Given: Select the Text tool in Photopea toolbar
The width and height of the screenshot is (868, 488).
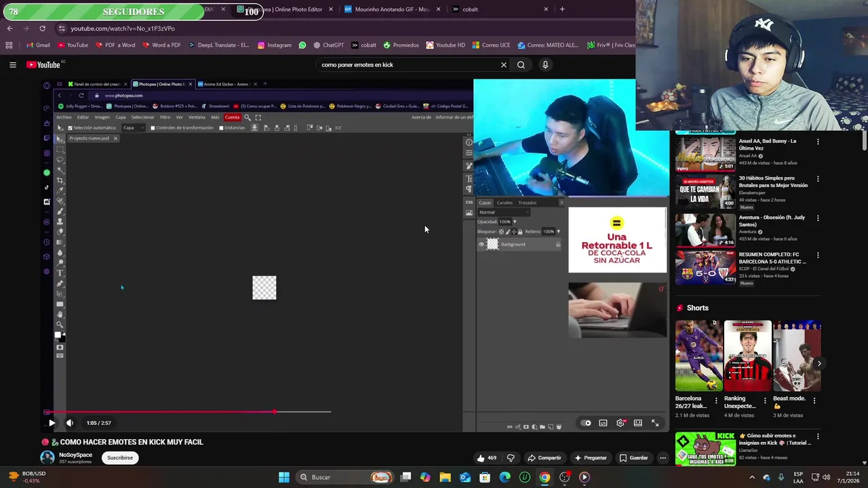Looking at the screenshot, I should (60, 272).
